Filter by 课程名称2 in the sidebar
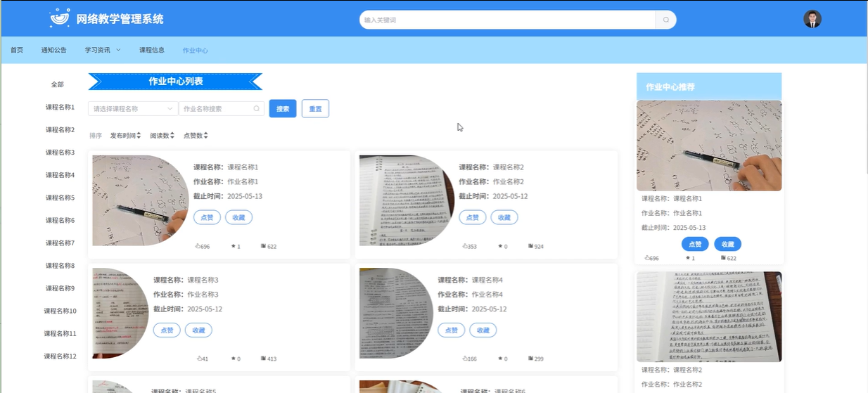This screenshot has height=393, width=868. click(x=60, y=129)
